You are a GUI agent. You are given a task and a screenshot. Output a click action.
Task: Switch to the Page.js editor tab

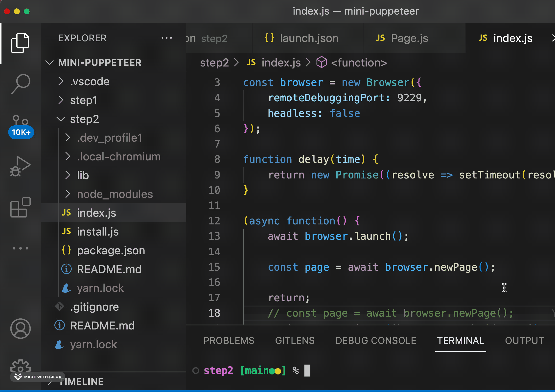[409, 38]
